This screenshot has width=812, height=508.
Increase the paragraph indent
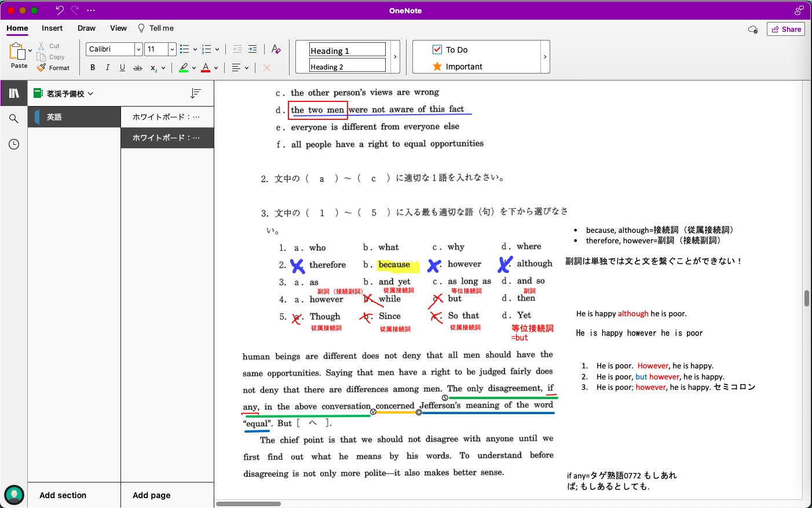tap(253, 49)
